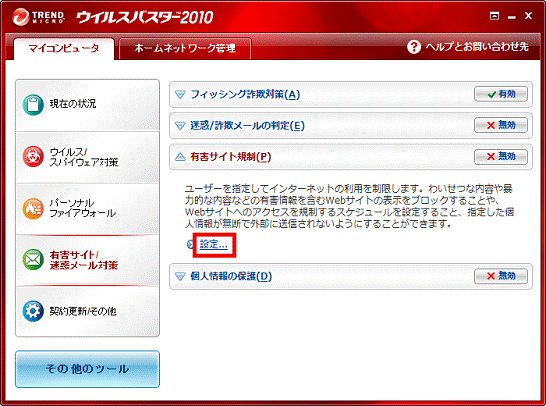Collapse the 有害サイト規制(P) section arrow
This screenshot has width=546, height=406.
pos(180,157)
